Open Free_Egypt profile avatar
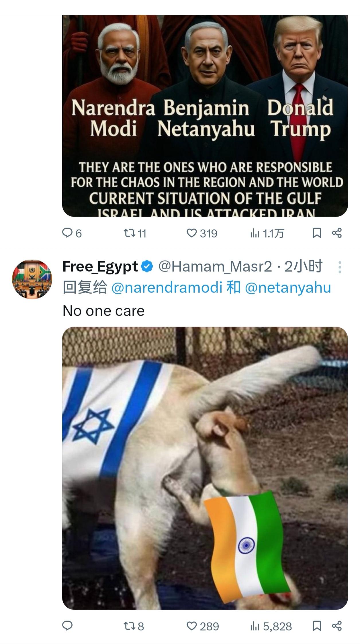The height and width of the screenshot is (644, 360). [32, 279]
